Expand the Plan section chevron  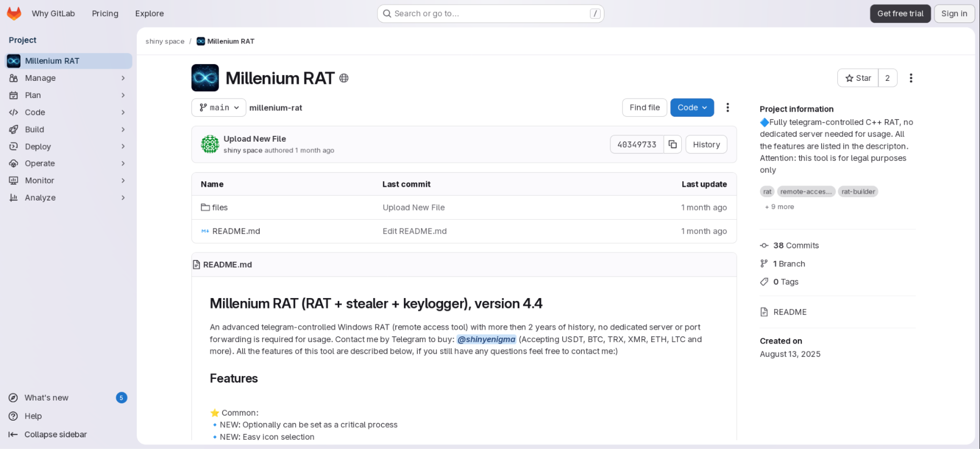pyautogui.click(x=123, y=95)
